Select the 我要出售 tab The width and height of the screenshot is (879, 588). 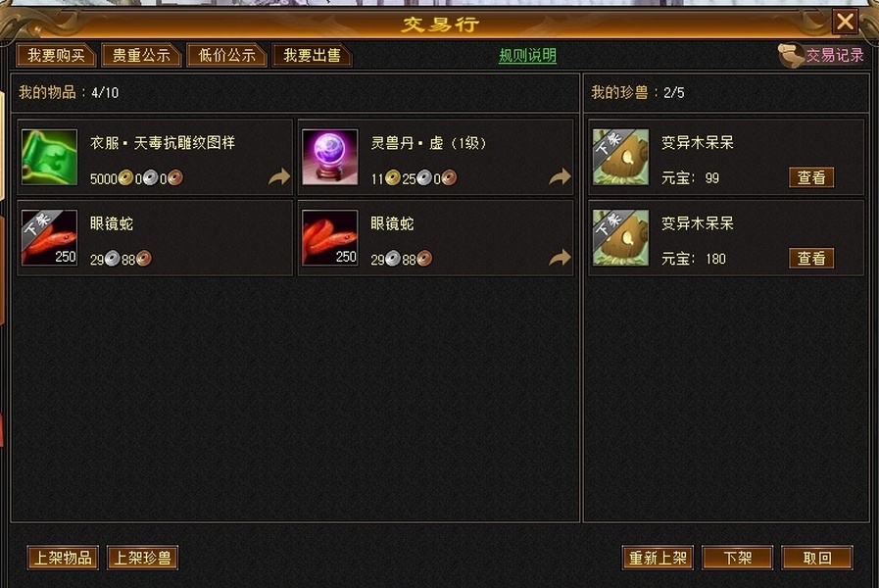point(312,55)
